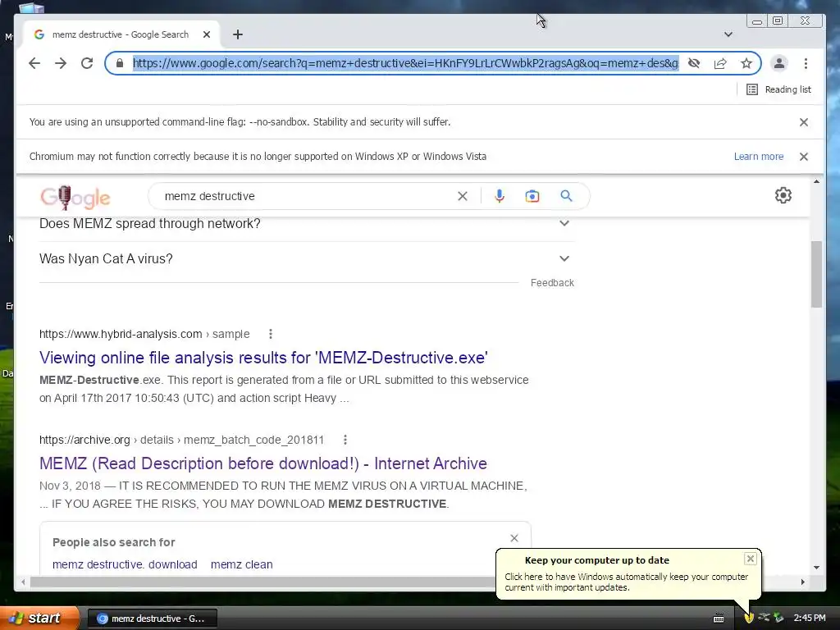Share this page using the share icon
Image resolution: width=840 pixels, height=630 pixels.
(720, 63)
